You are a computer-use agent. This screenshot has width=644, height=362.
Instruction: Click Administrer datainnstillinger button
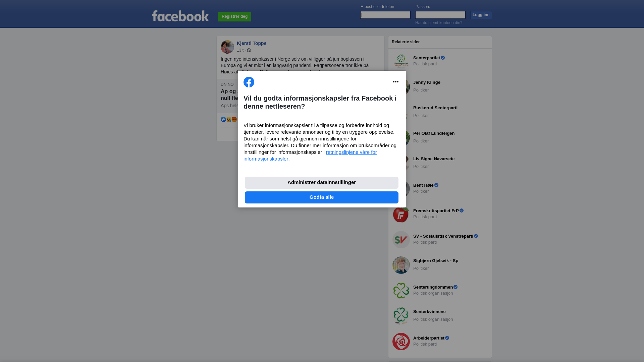[x=322, y=183]
